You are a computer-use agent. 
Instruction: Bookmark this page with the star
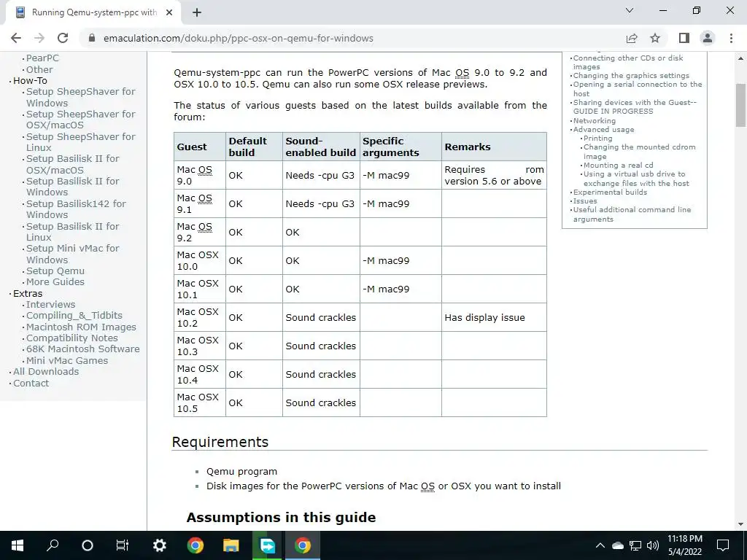655,38
